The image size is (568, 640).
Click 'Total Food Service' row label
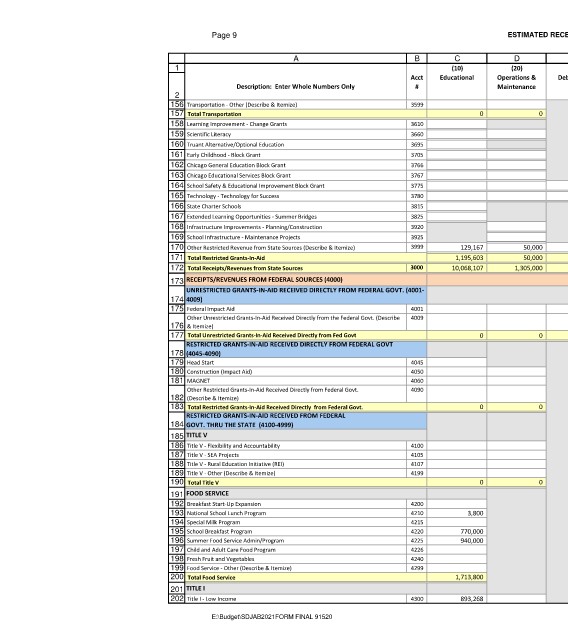[x=211, y=578]
